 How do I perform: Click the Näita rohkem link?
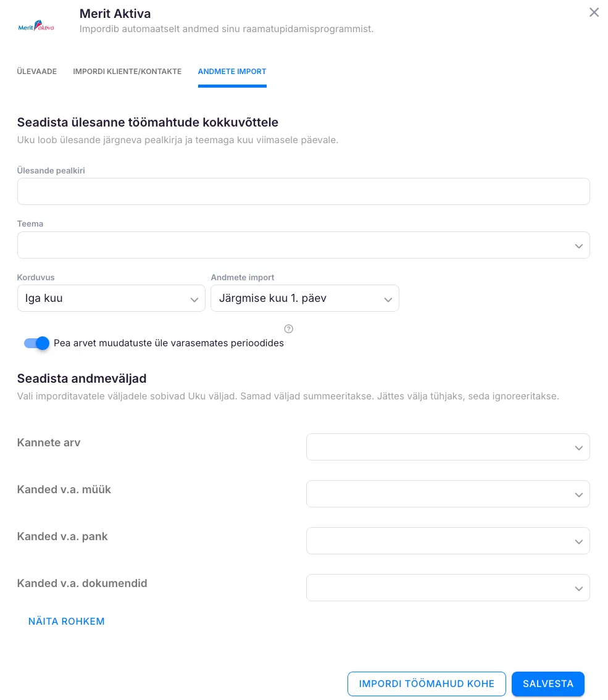tap(67, 622)
